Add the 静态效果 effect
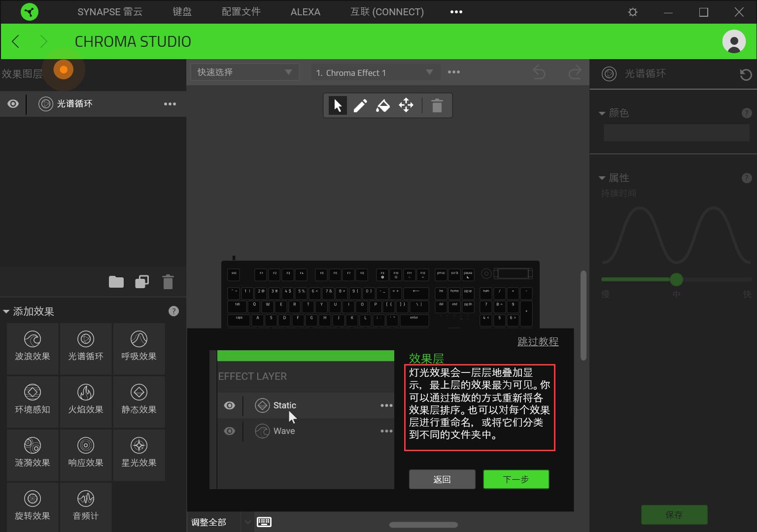The width and height of the screenshot is (757, 532). pyautogui.click(x=139, y=401)
